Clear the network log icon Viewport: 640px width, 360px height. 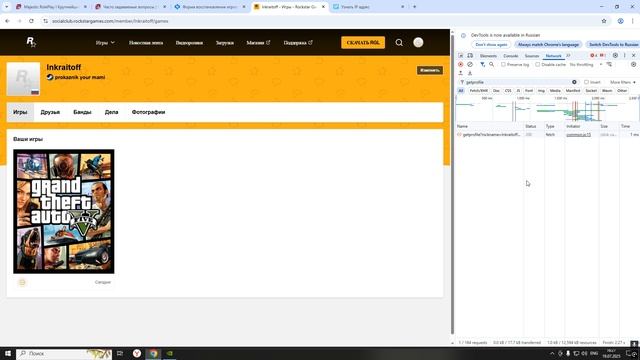pos(470,64)
